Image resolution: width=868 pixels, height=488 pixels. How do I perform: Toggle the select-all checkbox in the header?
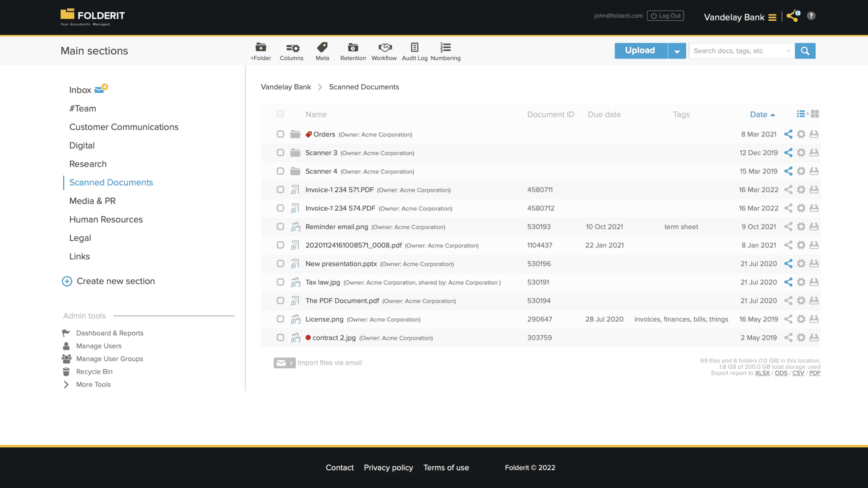[x=280, y=114]
